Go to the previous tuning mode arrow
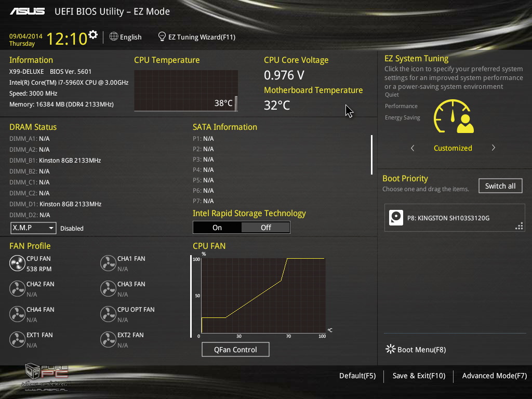The width and height of the screenshot is (532, 399). [413, 148]
